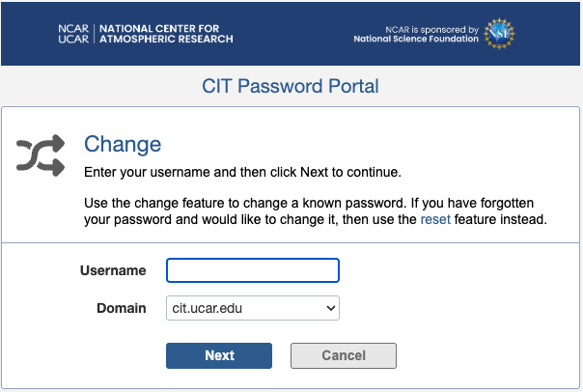
Task: Click the National Science Foundation logo
Action: pyautogui.click(x=500, y=33)
